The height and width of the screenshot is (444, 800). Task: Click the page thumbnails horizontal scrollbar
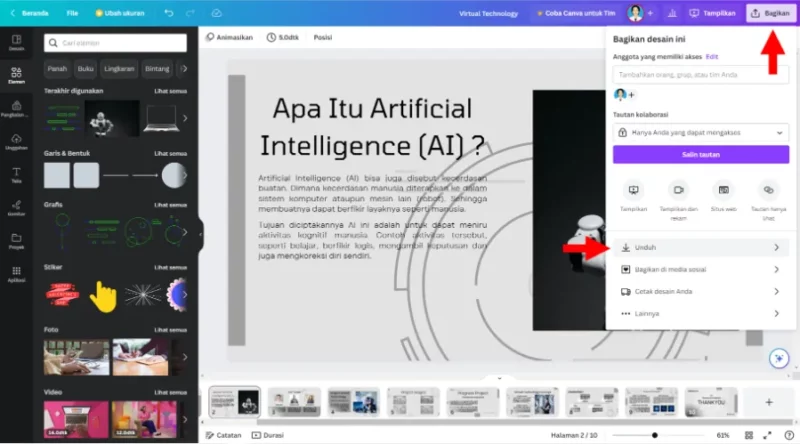pyautogui.click(x=526, y=422)
